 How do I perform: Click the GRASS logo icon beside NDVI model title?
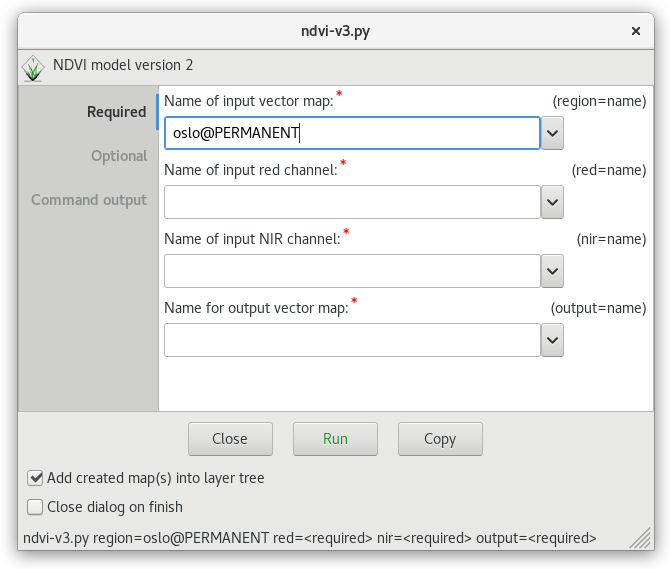[x=33, y=68]
